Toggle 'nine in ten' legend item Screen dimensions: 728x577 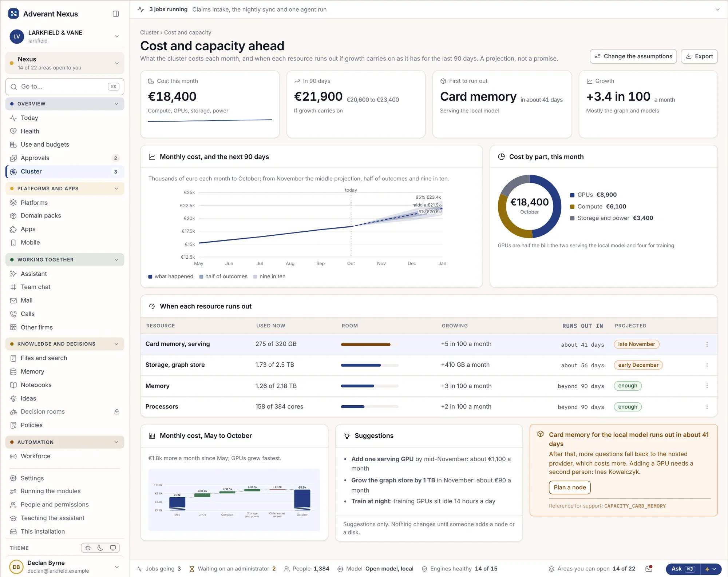click(x=269, y=276)
